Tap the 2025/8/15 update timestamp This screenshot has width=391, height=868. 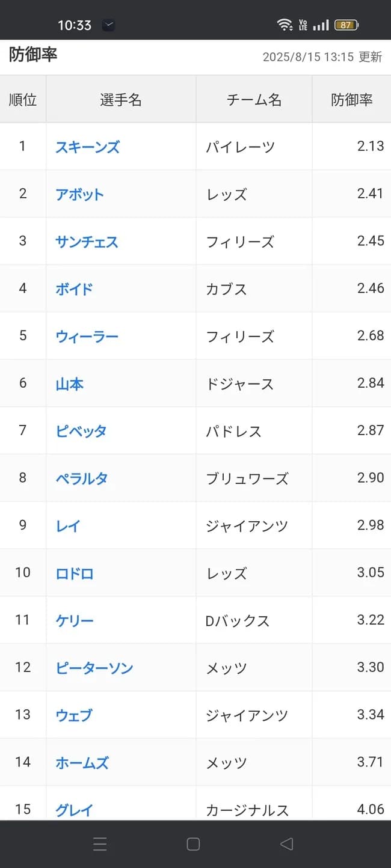tap(312, 58)
